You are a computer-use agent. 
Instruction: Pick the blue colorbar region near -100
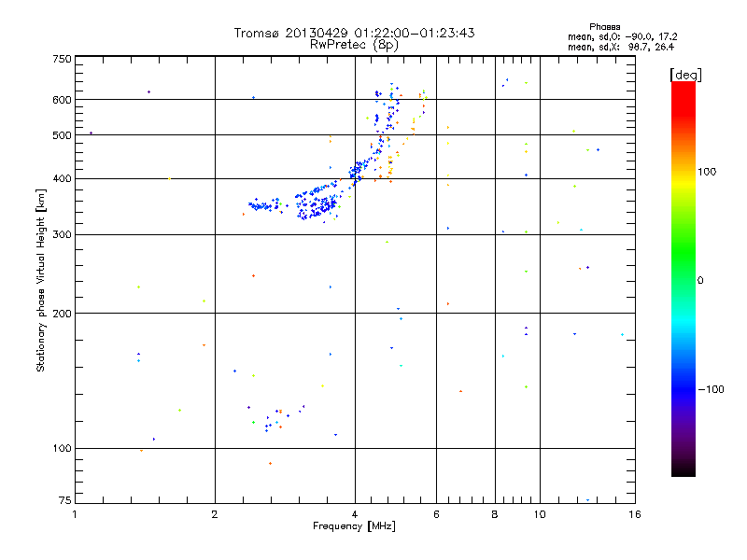684,389
